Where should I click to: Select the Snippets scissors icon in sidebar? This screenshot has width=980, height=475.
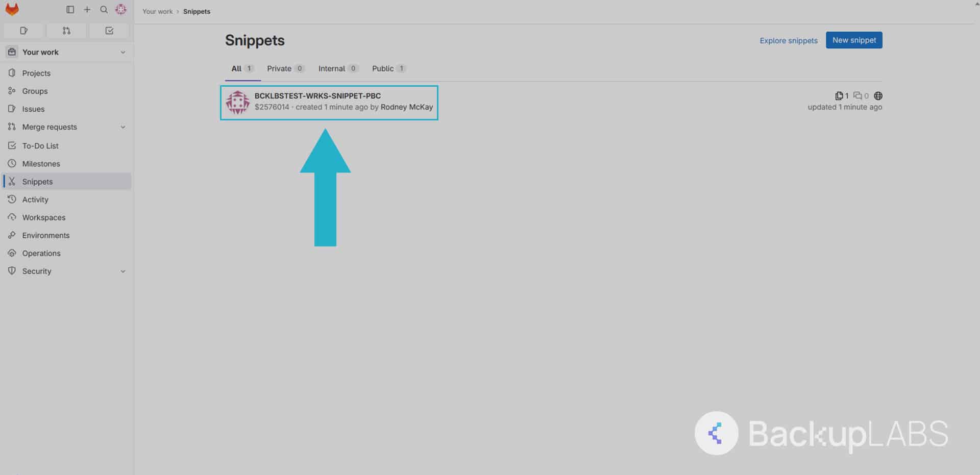click(12, 181)
